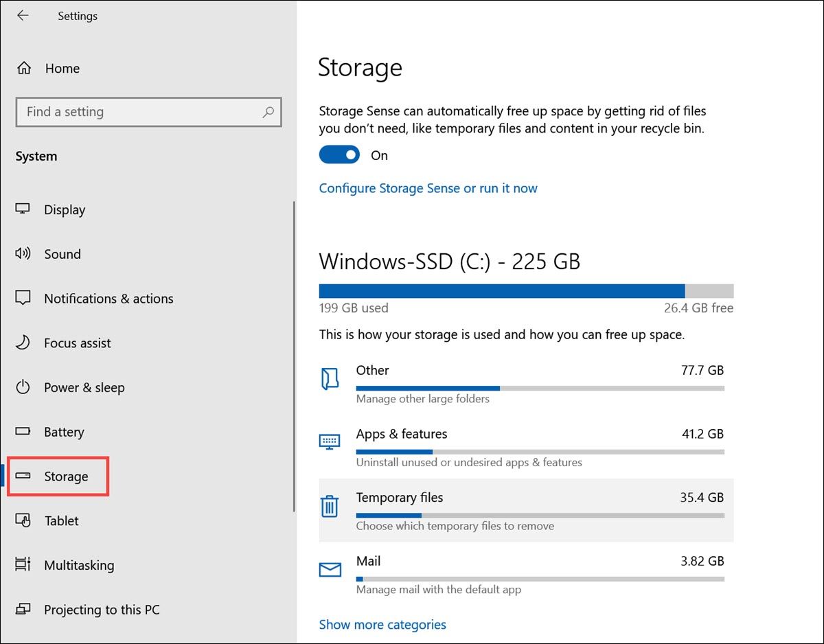Click the Mail envelope icon
Image resolution: width=824 pixels, height=644 pixels.
click(330, 569)
